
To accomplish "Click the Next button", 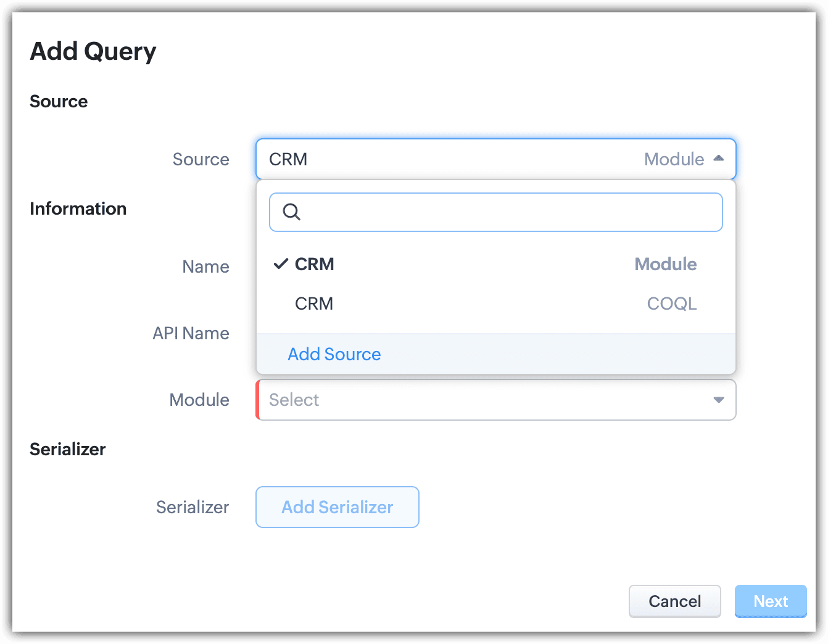I will coord(771,601).
